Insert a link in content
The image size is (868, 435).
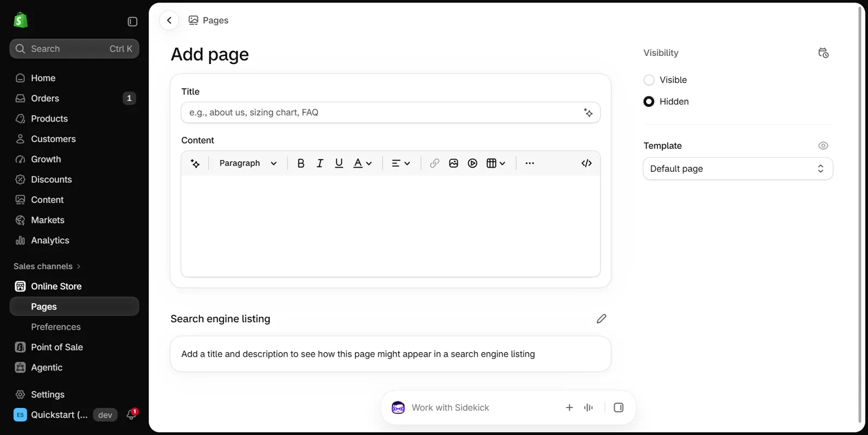pos(435,163)
